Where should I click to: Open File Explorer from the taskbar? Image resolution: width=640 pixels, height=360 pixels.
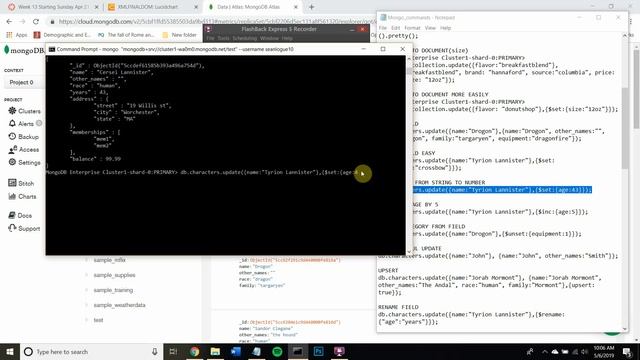point(215,351)
